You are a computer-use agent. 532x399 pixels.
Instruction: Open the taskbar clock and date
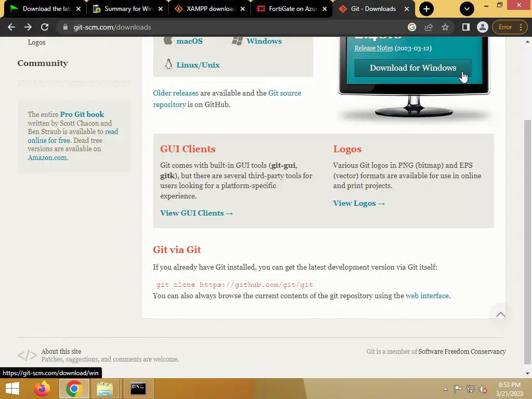pos(509,389)
